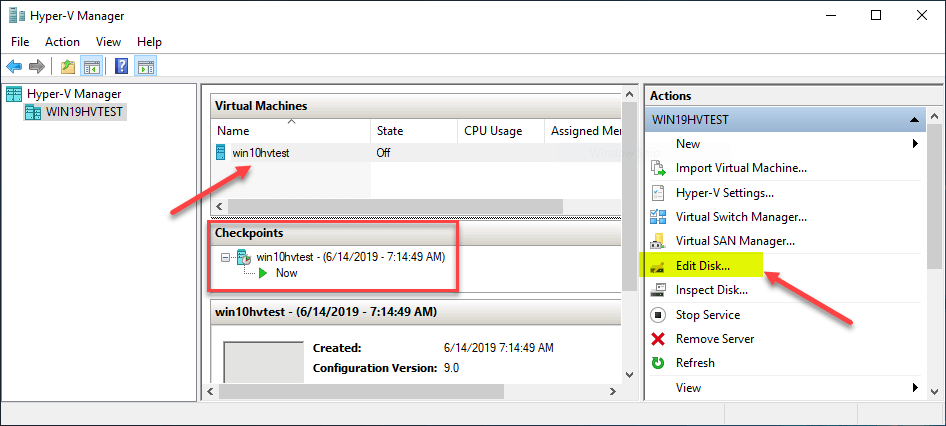Click the Virtual Machines section header

tap(416, 106)
